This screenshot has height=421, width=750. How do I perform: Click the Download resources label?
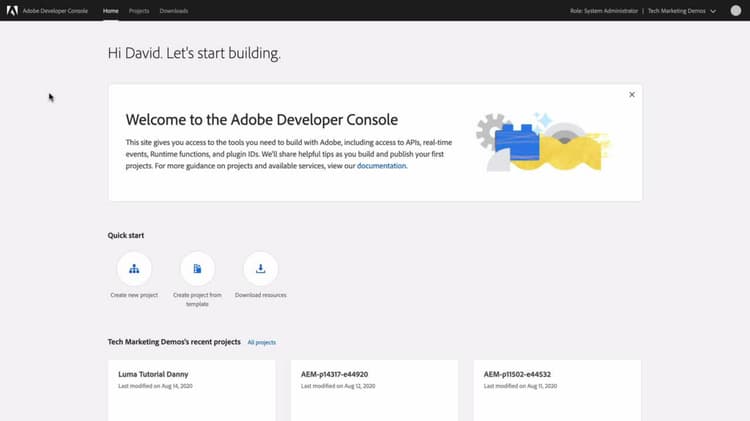(261, 295)
